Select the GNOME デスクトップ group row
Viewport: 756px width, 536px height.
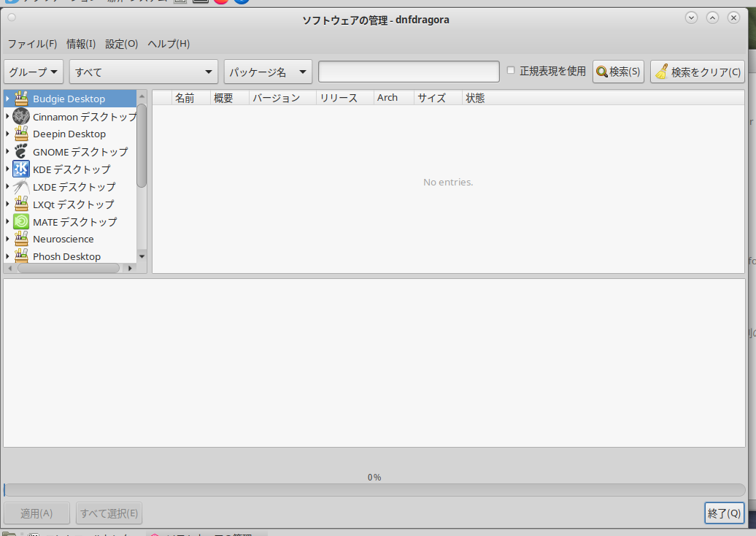click(x=70, y=151)
